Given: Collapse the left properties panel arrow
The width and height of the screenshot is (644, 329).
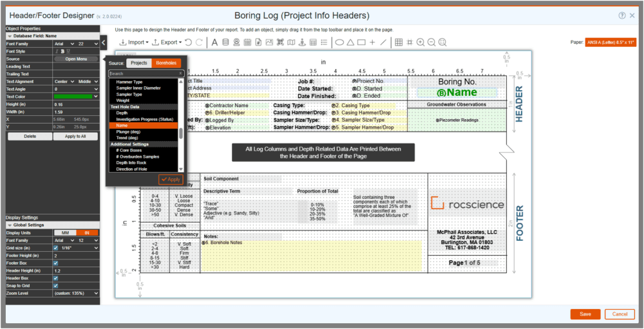Looking at the screenshot, I should tap(104, 42).
